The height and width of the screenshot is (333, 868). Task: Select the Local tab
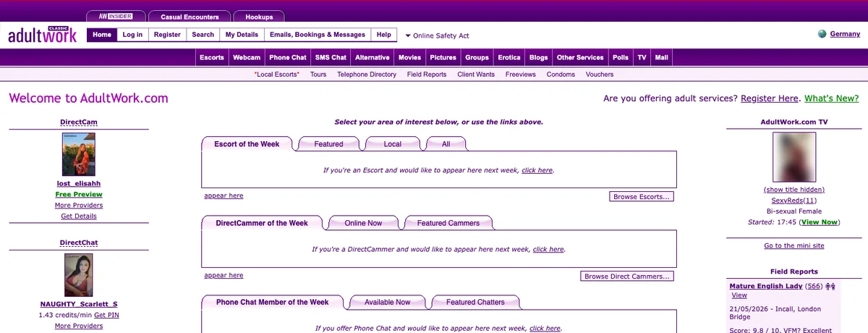pos(393,144)
